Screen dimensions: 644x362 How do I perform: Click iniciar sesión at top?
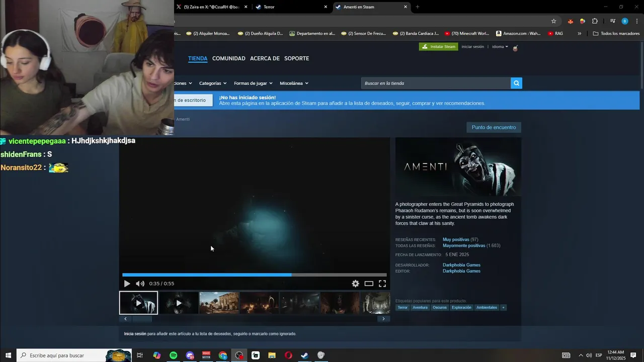point(473,47)
